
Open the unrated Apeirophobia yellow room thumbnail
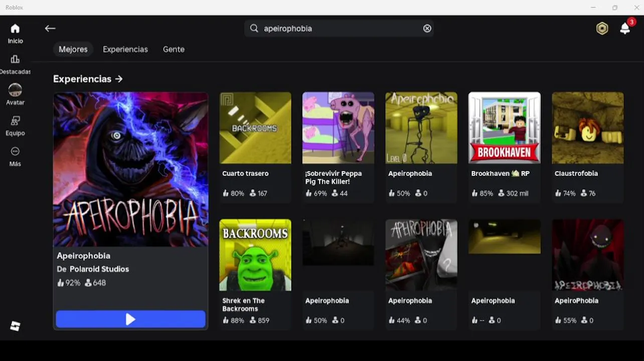(x=505, y=237)
